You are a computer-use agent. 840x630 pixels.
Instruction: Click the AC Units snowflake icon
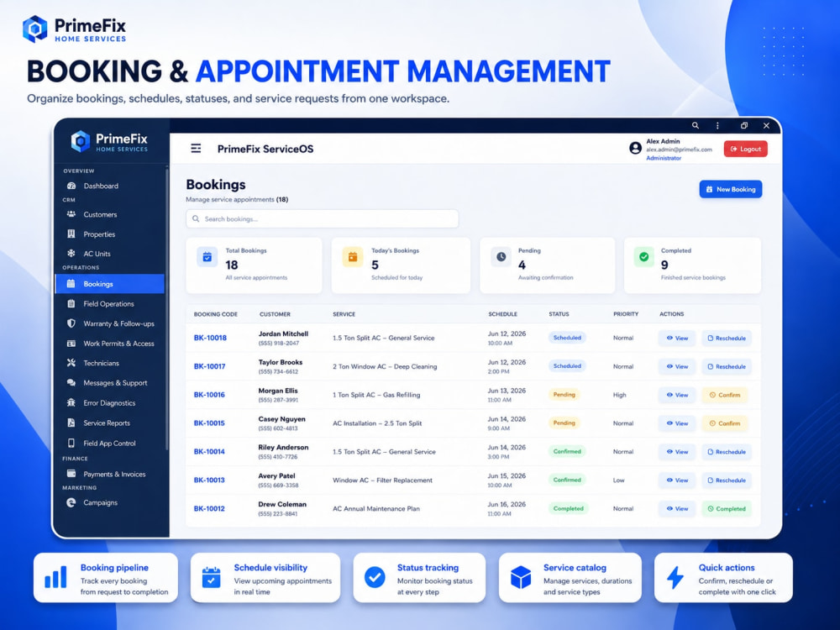[71, 254]
